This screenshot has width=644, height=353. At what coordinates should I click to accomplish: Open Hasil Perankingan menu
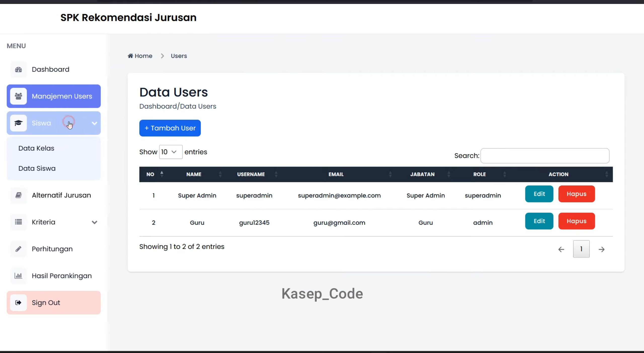coord(54,276)
